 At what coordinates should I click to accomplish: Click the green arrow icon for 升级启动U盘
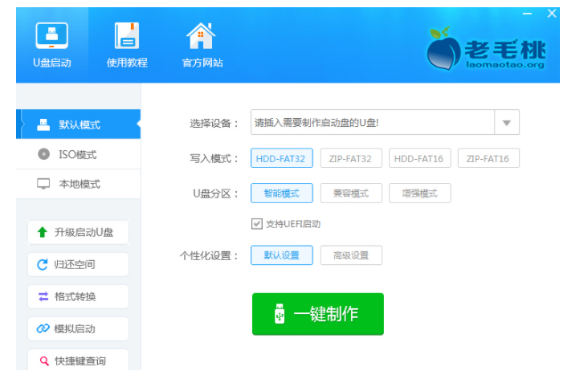point(43,232)
